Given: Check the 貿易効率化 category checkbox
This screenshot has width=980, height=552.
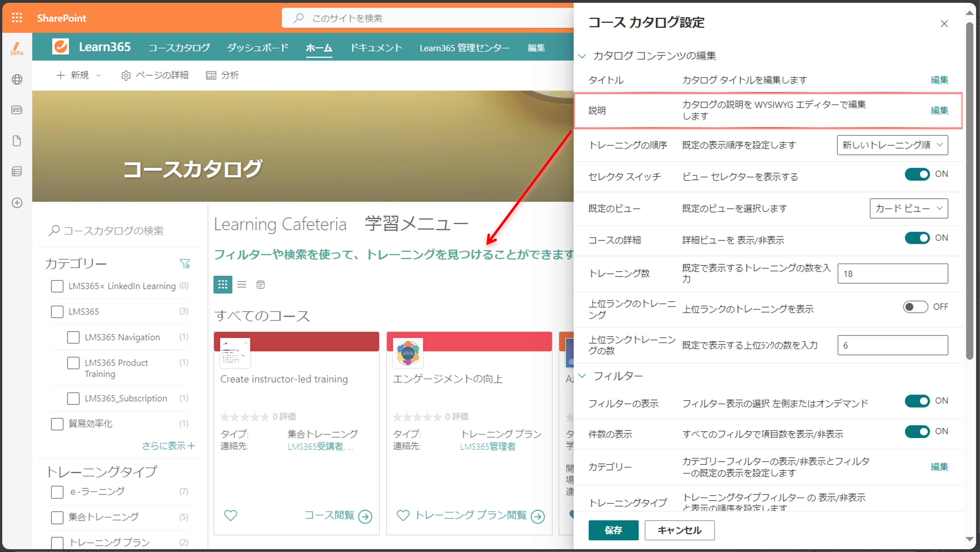Looking at the screenshot, I should pos(57,424).
